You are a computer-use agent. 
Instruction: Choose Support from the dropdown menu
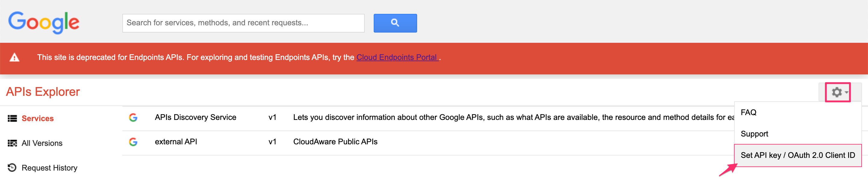754,134
